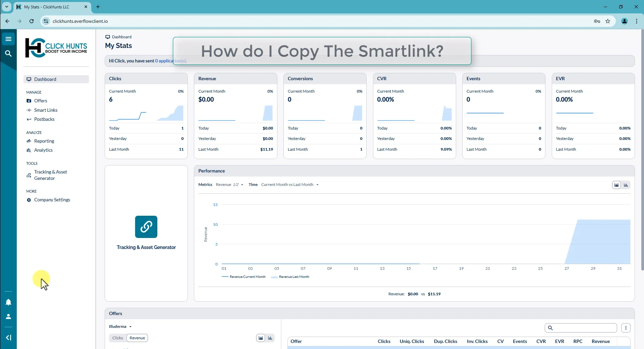Open the user profile icon in sidebar
The image size is (644, 349).
(x=8, y=316)
